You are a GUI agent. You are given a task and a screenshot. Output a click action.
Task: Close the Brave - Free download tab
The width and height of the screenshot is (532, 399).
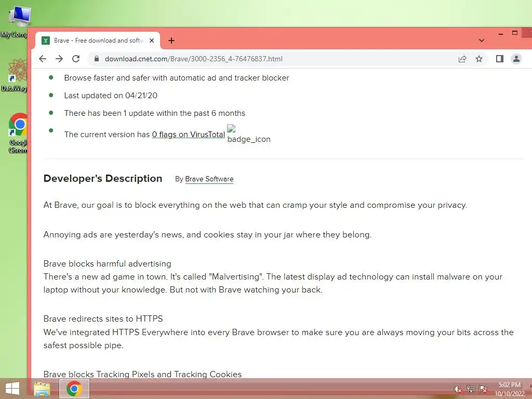(152, 41)
